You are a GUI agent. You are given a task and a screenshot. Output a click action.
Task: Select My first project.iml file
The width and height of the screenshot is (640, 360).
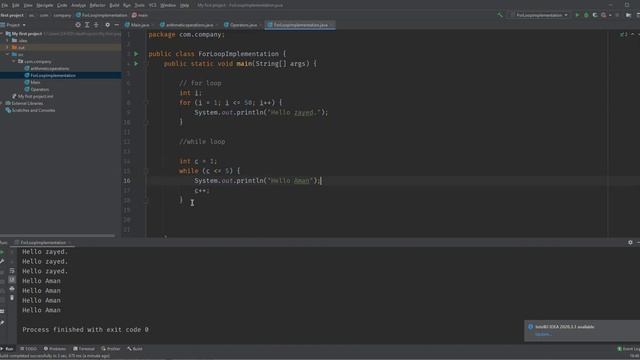coord(36,96)
